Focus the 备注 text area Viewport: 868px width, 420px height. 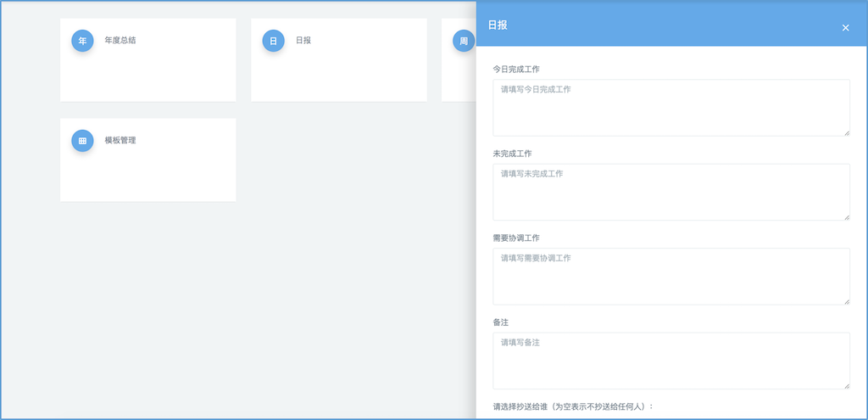(x=671, y=361)
